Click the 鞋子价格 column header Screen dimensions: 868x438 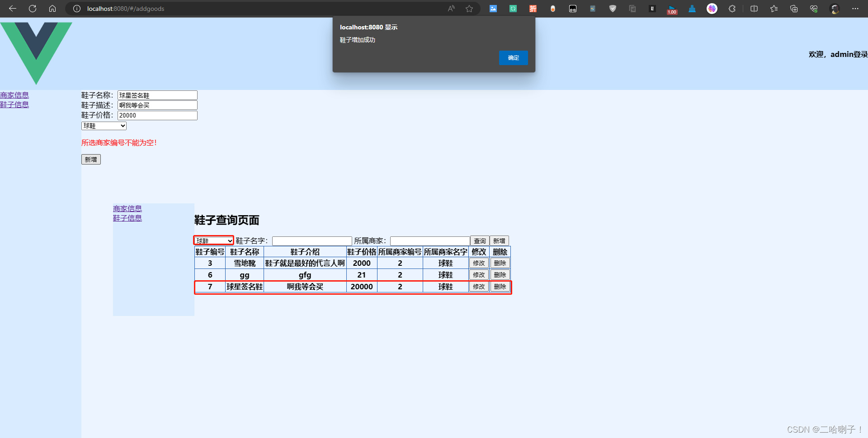[362, 252]
